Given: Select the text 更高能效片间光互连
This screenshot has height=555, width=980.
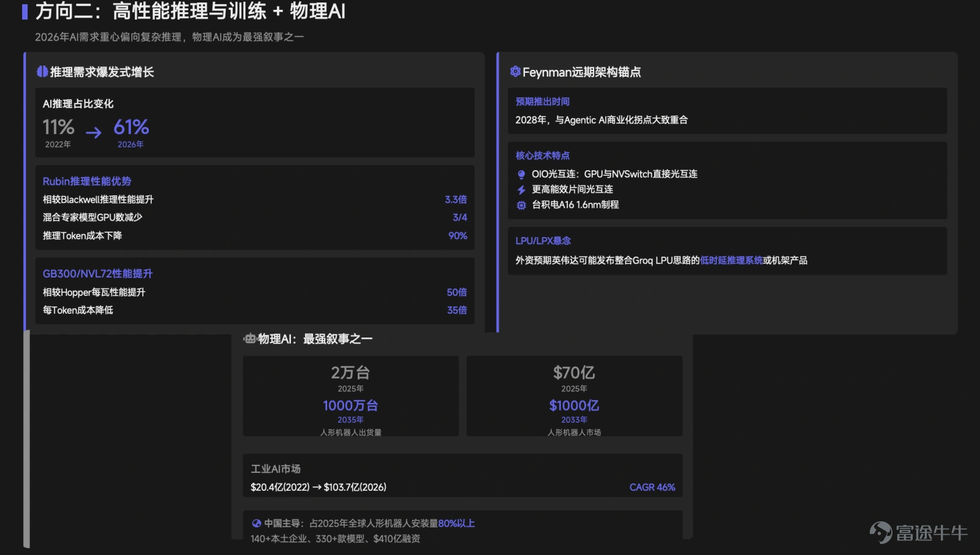Looking at the screenshot, I should tap(573, 189).
